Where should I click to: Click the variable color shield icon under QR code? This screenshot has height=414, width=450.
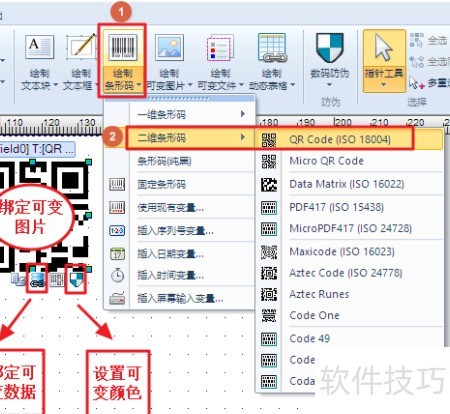(76, 279)
